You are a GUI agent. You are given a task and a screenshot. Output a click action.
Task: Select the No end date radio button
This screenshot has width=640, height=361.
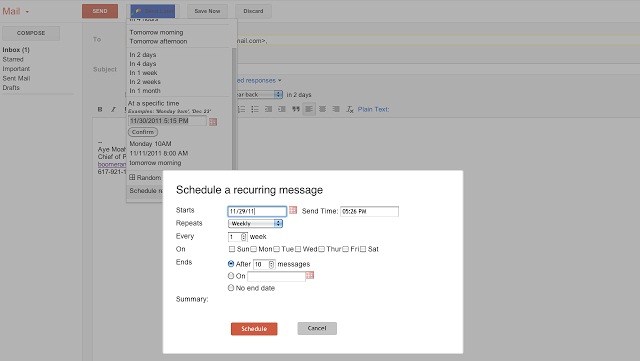pyautogui.click(x=231, y=287)
